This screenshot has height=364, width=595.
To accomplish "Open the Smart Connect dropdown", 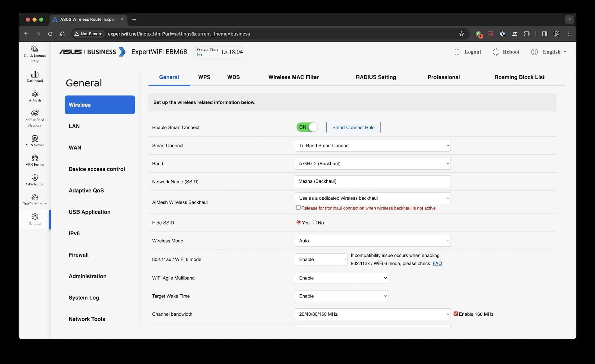I will [x=372, y=145].
